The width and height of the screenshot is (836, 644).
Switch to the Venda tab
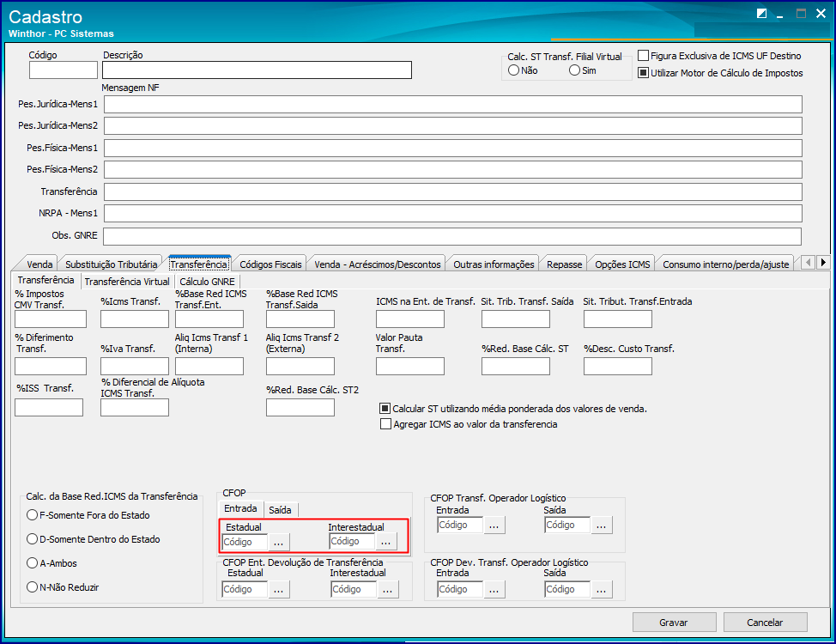(x=39, y=264)
